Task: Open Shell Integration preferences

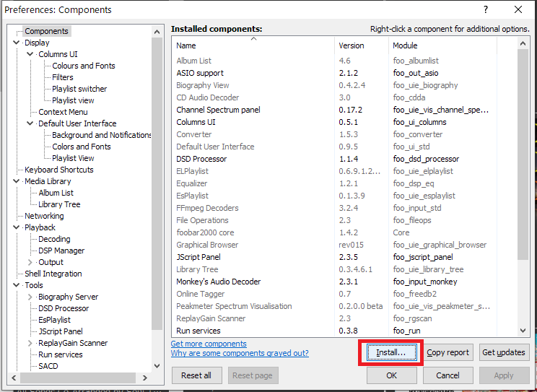Action: tap(53, 274)
